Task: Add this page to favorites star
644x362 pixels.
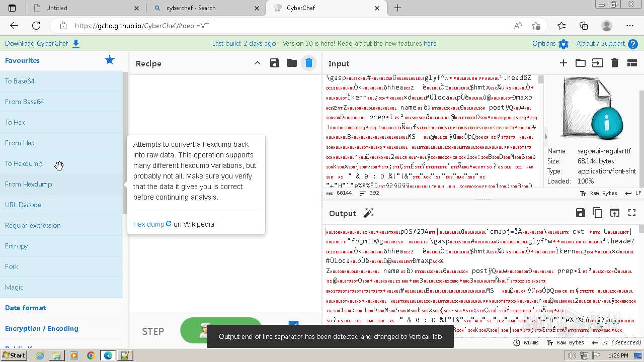Action: click(x=536, y=26)
